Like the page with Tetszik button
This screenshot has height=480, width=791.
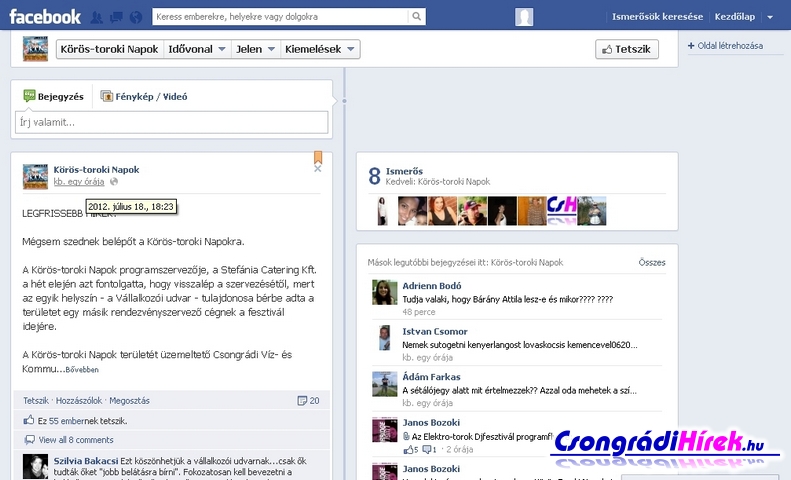point(627,49)
